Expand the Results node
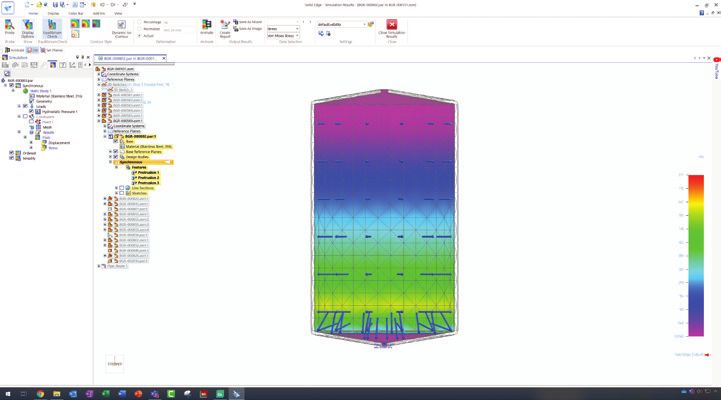Screen dimensions: 721x400 (x=19, y=132)
